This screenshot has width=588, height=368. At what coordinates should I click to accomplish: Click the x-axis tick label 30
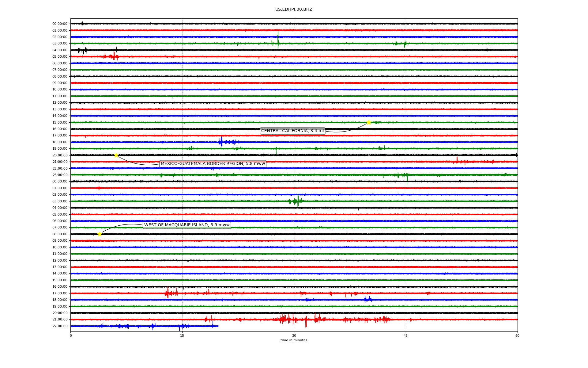(294, 335)
